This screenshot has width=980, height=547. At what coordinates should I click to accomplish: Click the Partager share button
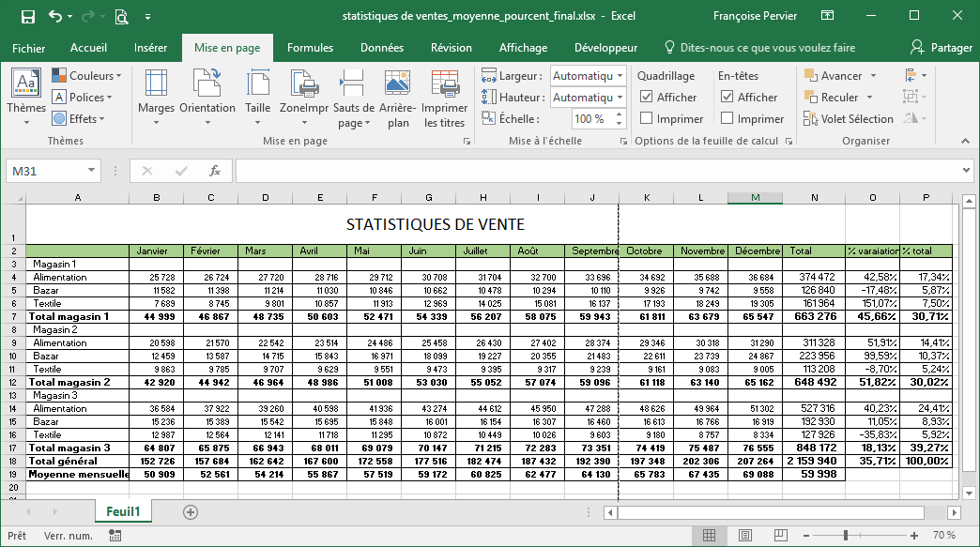[942, 48]
